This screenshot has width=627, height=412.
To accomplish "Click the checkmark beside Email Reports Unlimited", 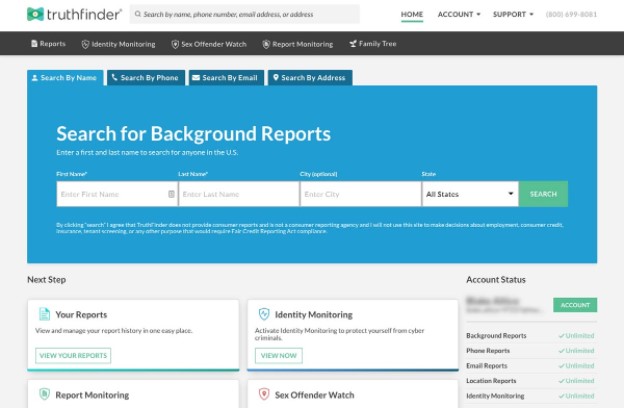I will (561, 366).
